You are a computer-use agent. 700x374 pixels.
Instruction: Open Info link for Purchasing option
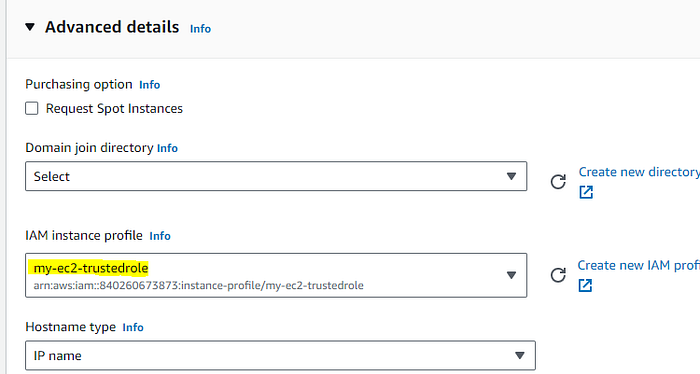point(150,85)
